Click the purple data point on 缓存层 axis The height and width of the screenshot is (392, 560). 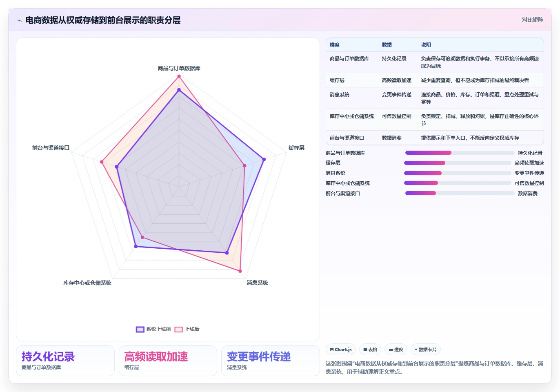(x=264, y=159)
